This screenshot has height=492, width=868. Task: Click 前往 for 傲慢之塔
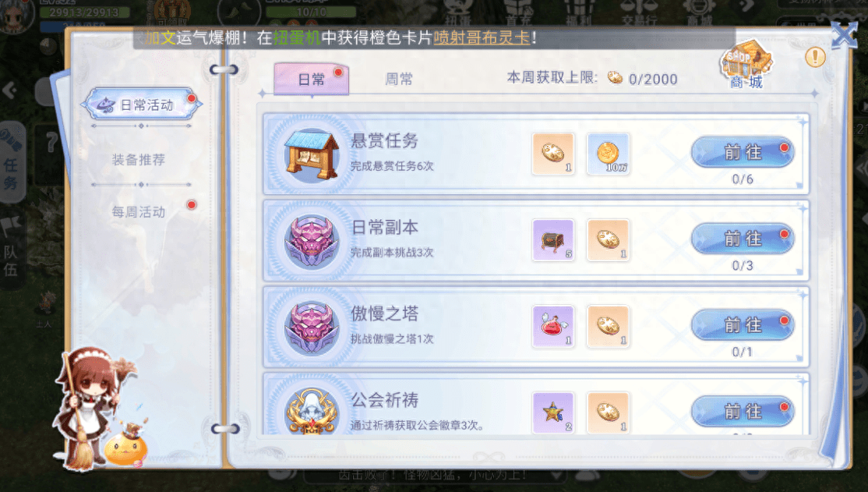point(743,324)
